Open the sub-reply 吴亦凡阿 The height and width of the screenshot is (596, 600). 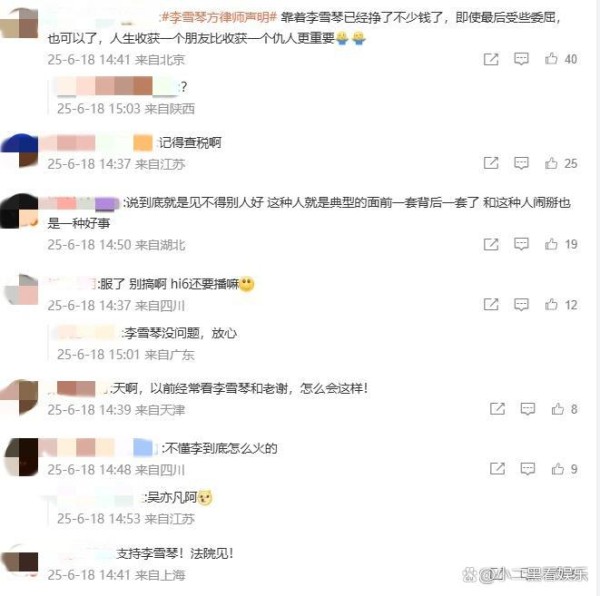[x=178, y=497]
